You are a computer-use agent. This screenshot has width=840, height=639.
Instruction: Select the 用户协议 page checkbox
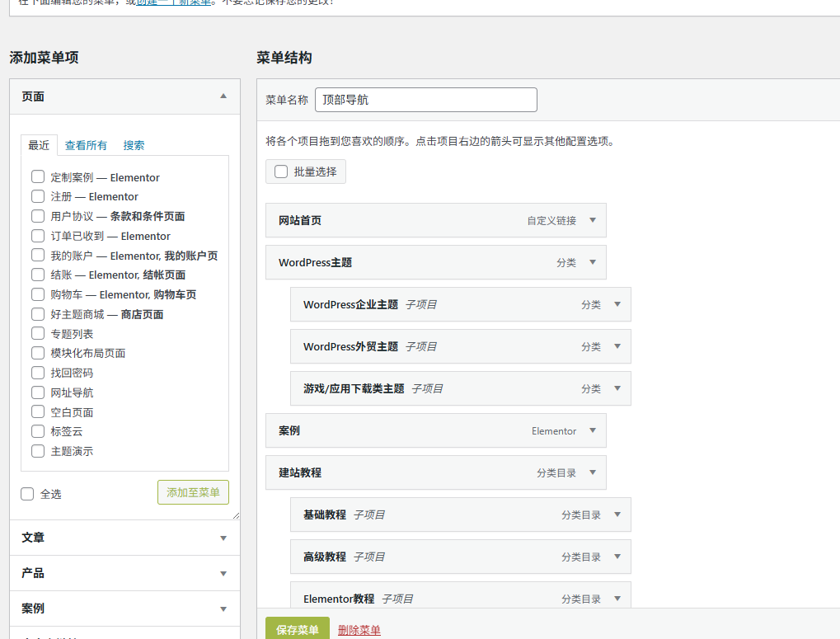pyautogui.click(x=38, y=216)
